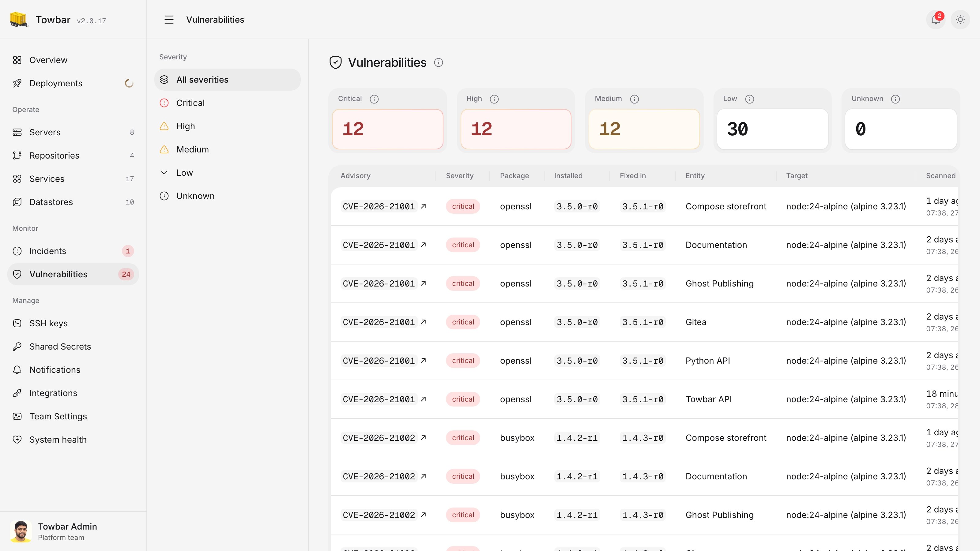
Task: Click info icon on Unknown card
Action: [x=895, y=99]
